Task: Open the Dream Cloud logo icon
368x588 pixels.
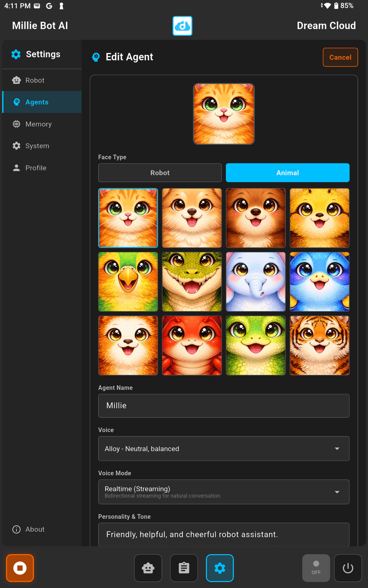Action: pyautogui.click(x=183, y=26)
